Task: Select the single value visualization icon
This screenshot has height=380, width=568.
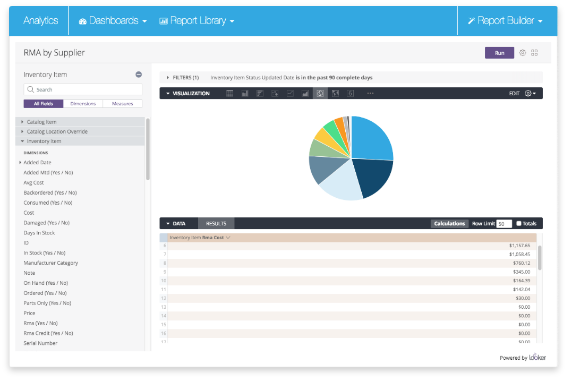Action: pos(351,93)
